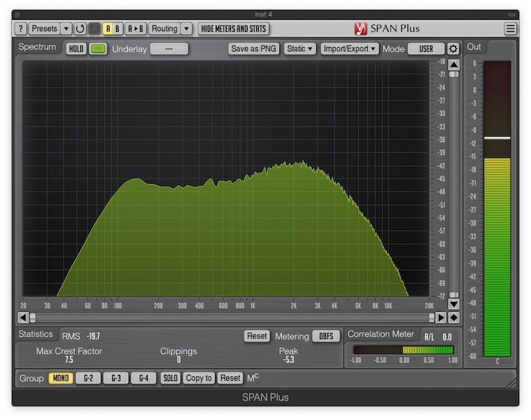
Task: Toggle the green spectrum color button
Action: [98, 48]
